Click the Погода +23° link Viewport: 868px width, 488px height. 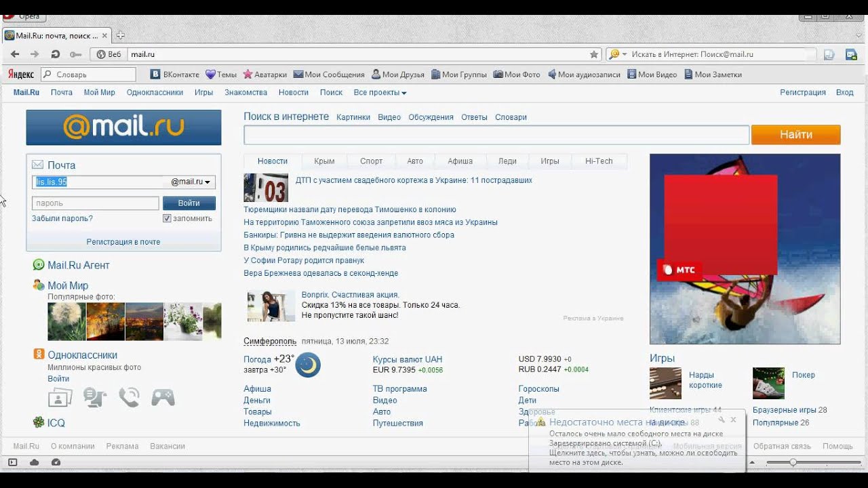(269, 359)
